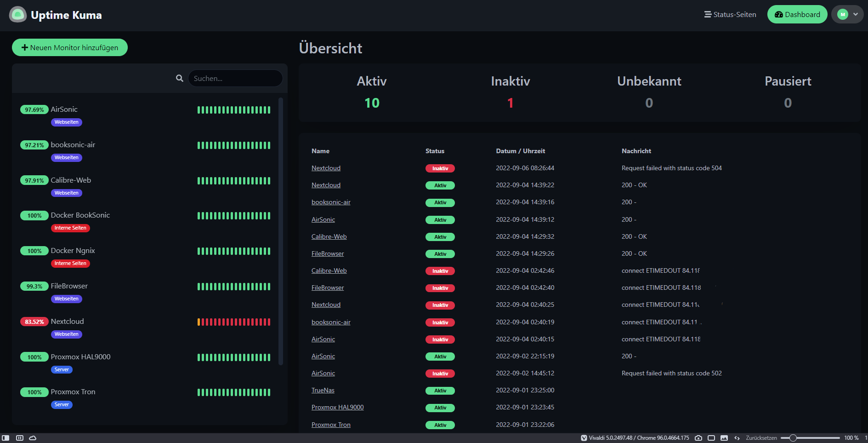
Task: Open Calibre-Web link dated 14:29:32
Action: pyautogui.click(x=329, y=236)
